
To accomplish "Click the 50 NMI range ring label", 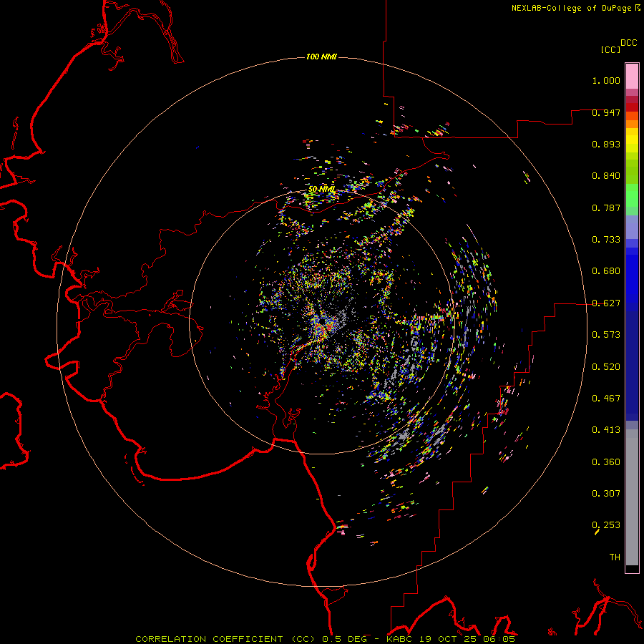I will (321, 190).
